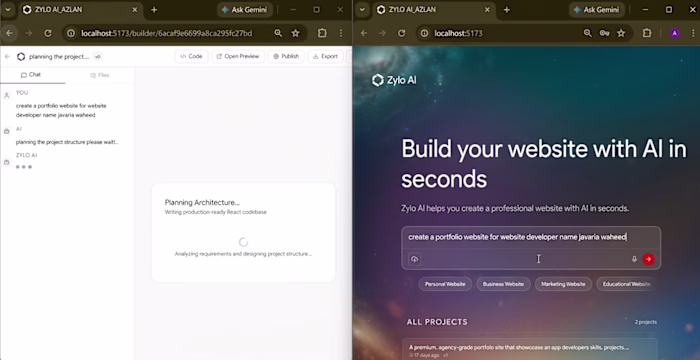The image size is (700, 360).
Task: Click back arrow in left browser window
Action: (x=10, y=33)
